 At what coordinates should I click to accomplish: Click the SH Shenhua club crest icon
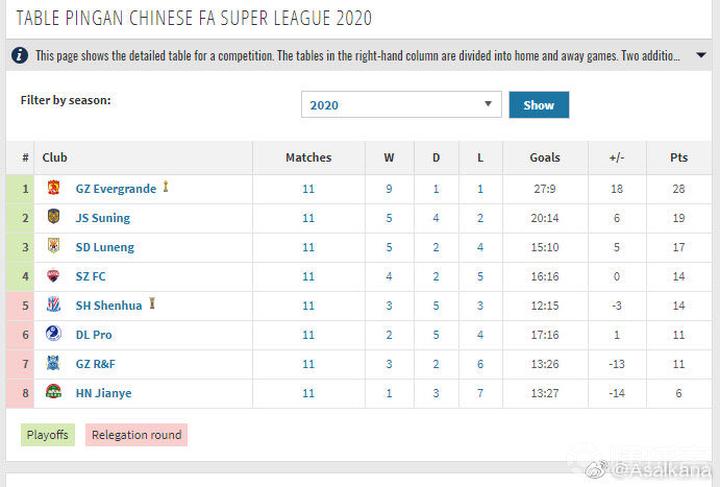point(54,305)
